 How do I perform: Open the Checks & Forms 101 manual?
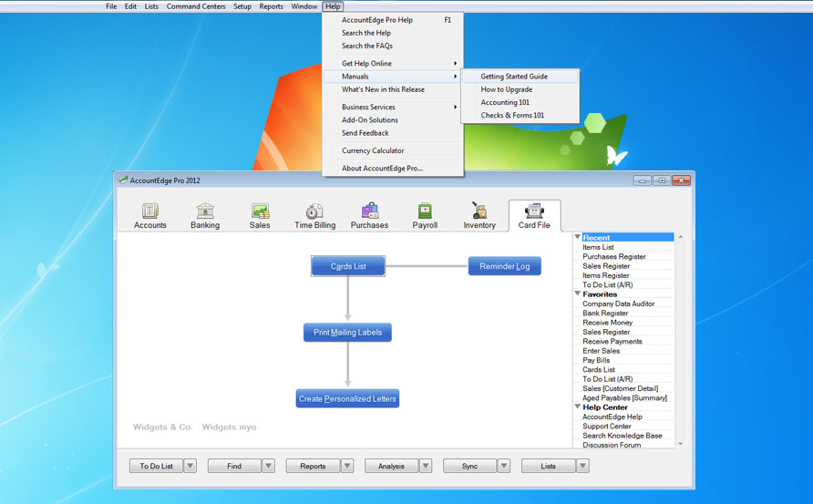pyautogui.click(x=520, y=115)
